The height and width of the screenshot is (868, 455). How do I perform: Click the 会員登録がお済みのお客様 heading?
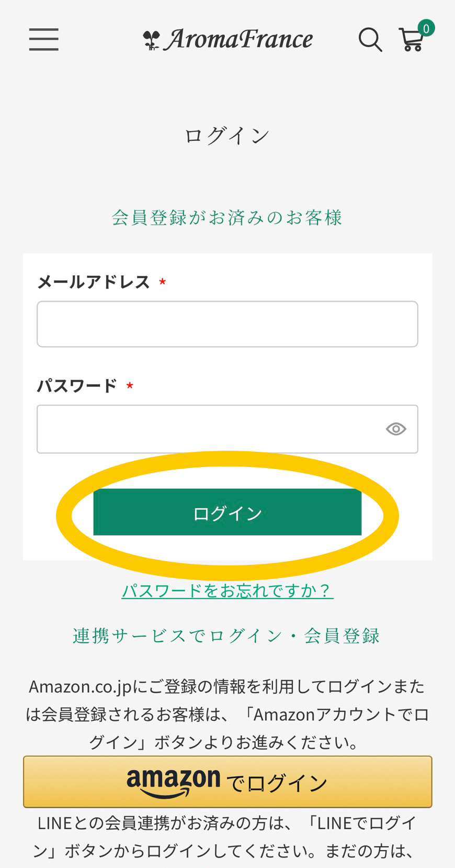click(x=227, y=218)
